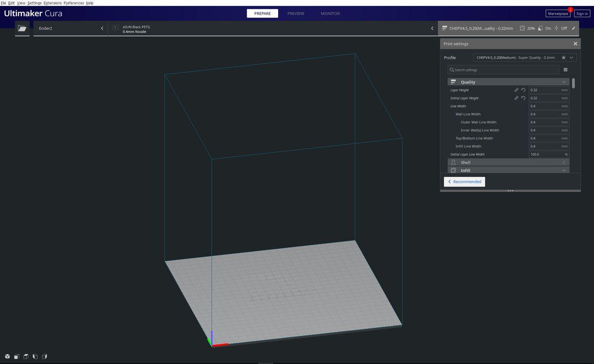The width and height of the screenshot is (594, 364).
Task: Open the File menu
Action: [3, 3]
